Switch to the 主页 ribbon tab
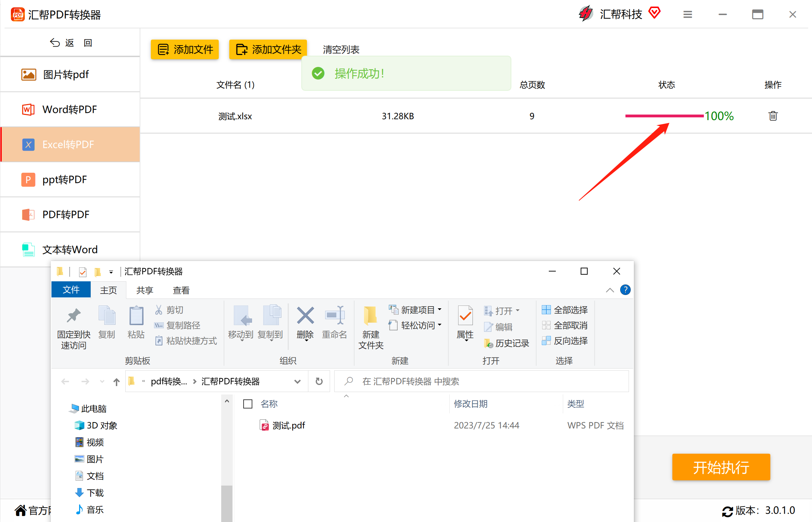The image size is (812, 522). click(108, 290)
